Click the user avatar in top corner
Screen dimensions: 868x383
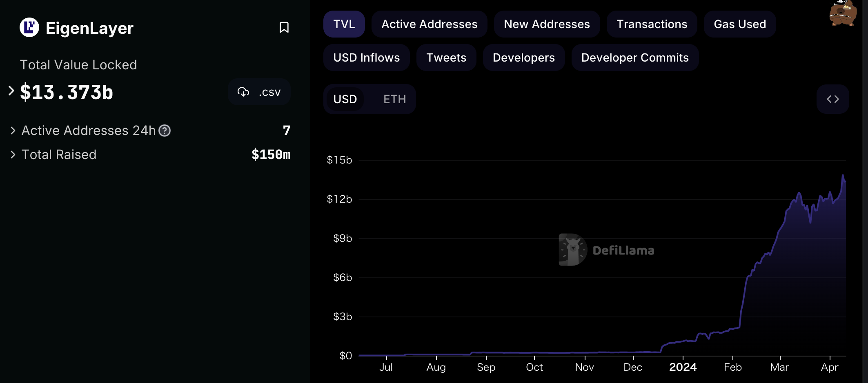[x=843, y=13]
